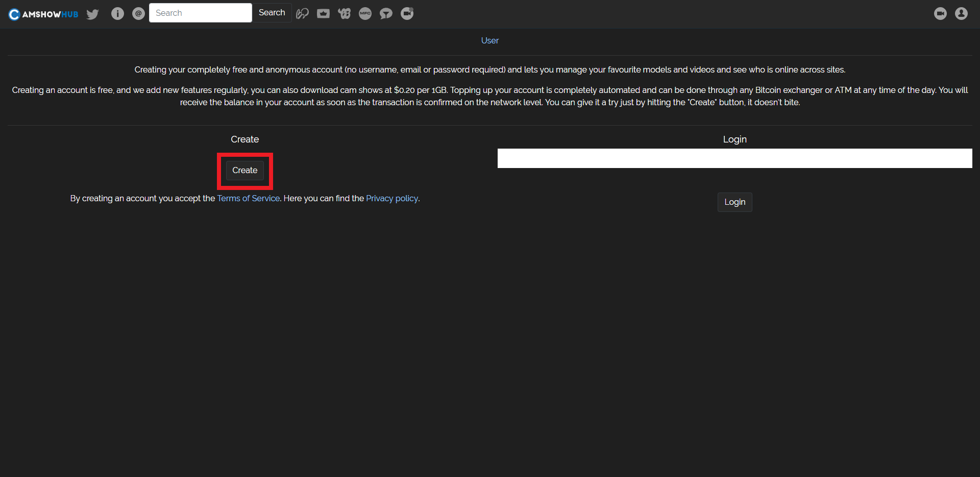This screenshot has height=477, width=980.
Task: Click the CamShowHub logo
Action: tap(43, 14)
